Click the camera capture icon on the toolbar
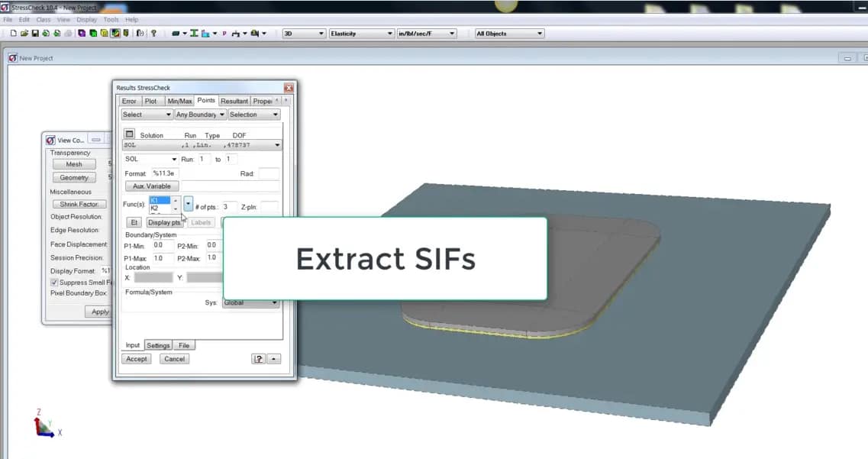The width and height of the screenshot is (868, 459). 141,34
